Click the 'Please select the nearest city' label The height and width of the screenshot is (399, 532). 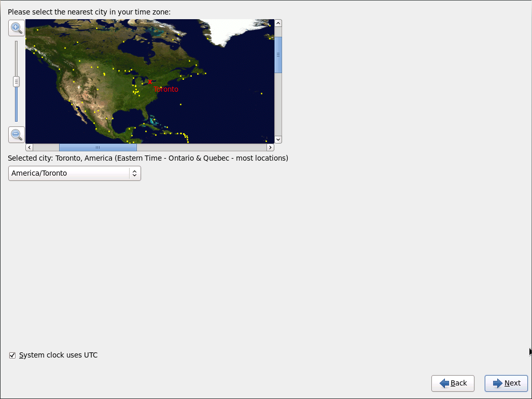point(89,12)
